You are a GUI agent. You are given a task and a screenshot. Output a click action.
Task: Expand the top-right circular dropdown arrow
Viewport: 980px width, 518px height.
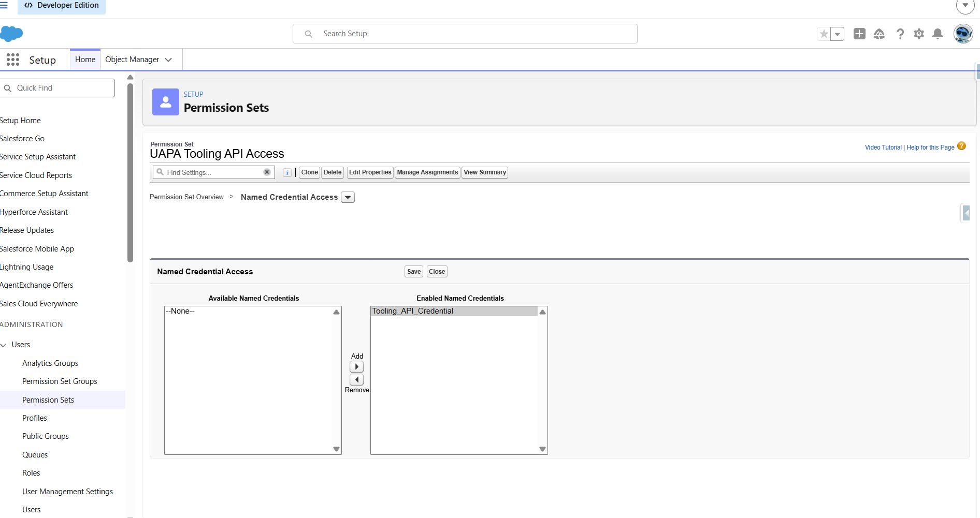(965, 6)
